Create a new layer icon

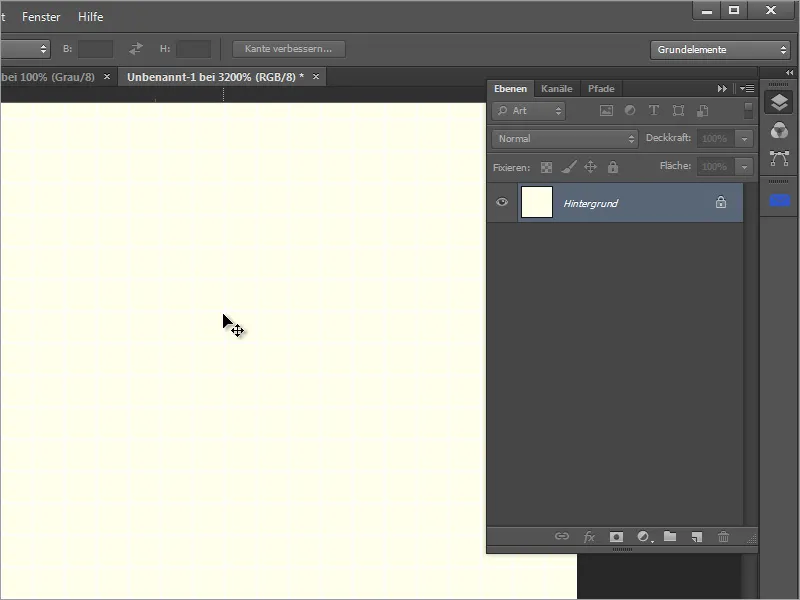[x=697, y=537]
